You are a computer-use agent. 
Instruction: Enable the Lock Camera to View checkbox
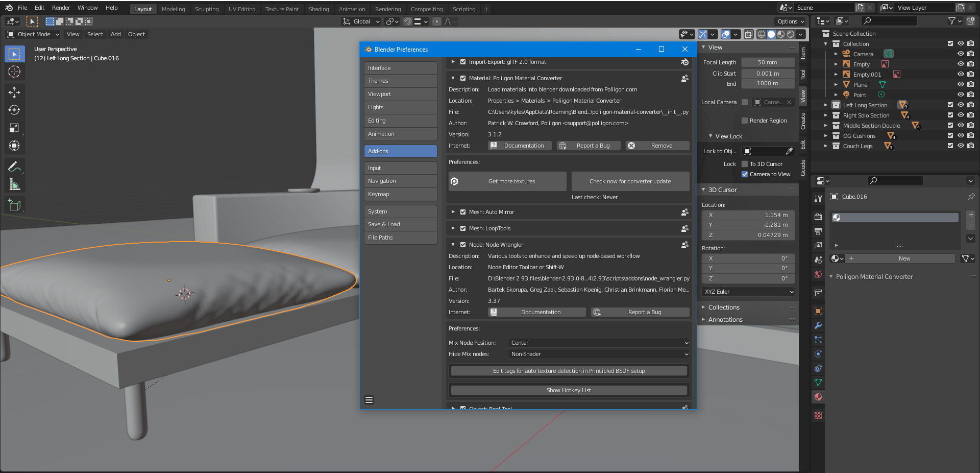[745, 174]
